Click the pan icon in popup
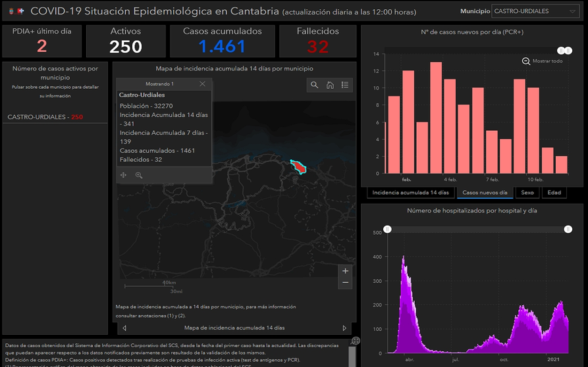Viewport: 588px width, 367px height. click(123, 175)
